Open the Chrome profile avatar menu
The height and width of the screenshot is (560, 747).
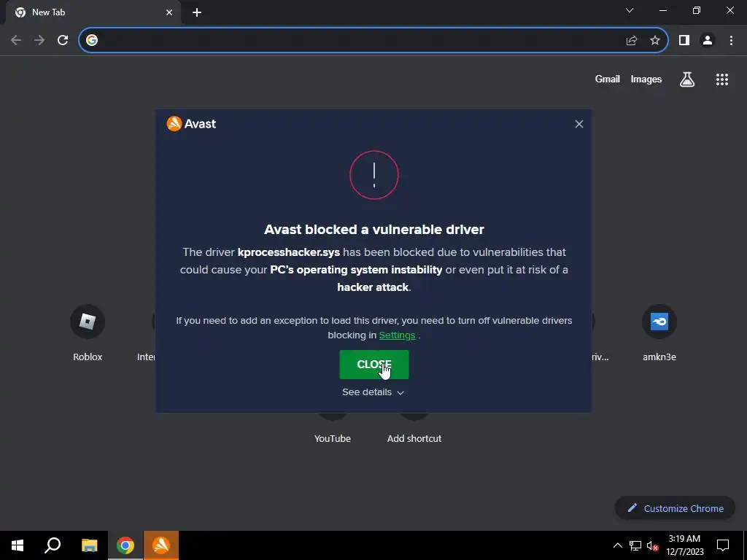coord(708,40)
